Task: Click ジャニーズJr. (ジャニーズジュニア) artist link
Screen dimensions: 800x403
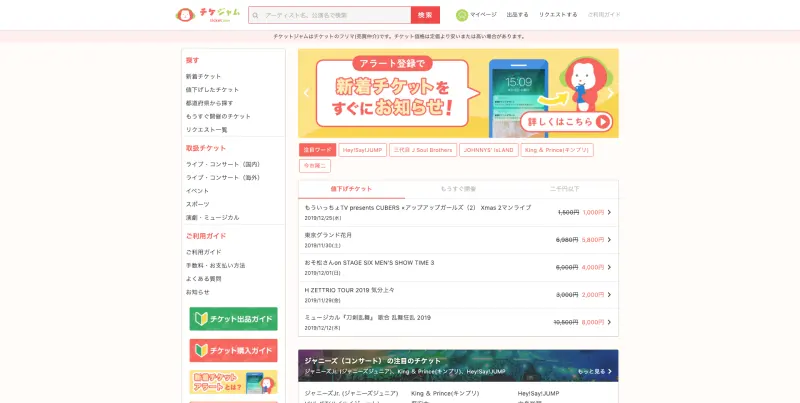Action: point(352,393)
